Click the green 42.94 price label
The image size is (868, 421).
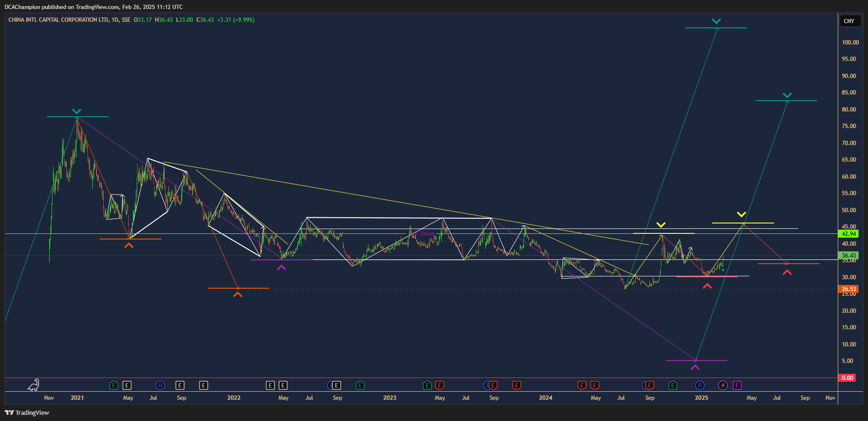[849, 234]
